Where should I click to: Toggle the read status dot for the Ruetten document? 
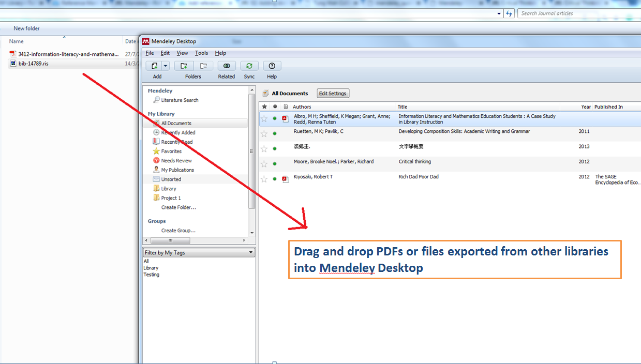(x=275, y=134)
